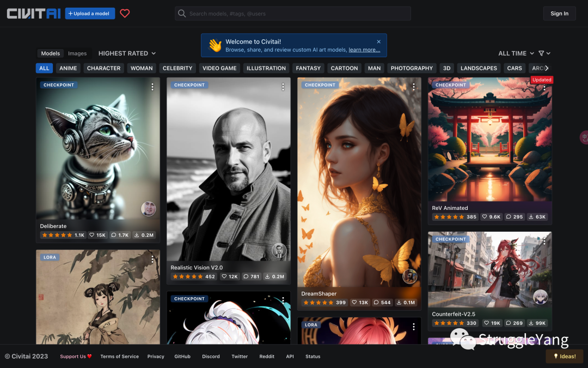The height and width of the screenshot is (368, 588).
Task: Open the ink-painting LORA card three-dot menu
Action: tap(152, 259)
